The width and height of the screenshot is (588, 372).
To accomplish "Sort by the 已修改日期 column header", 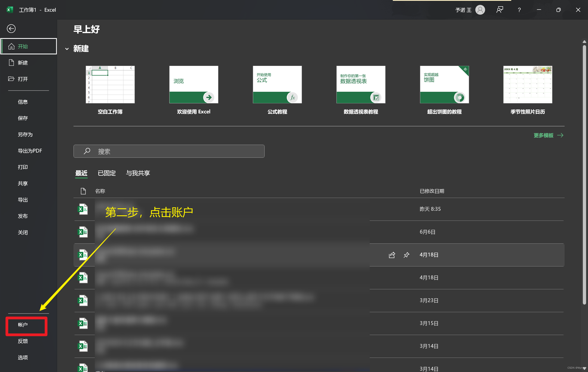I will (x=432, y=191).
